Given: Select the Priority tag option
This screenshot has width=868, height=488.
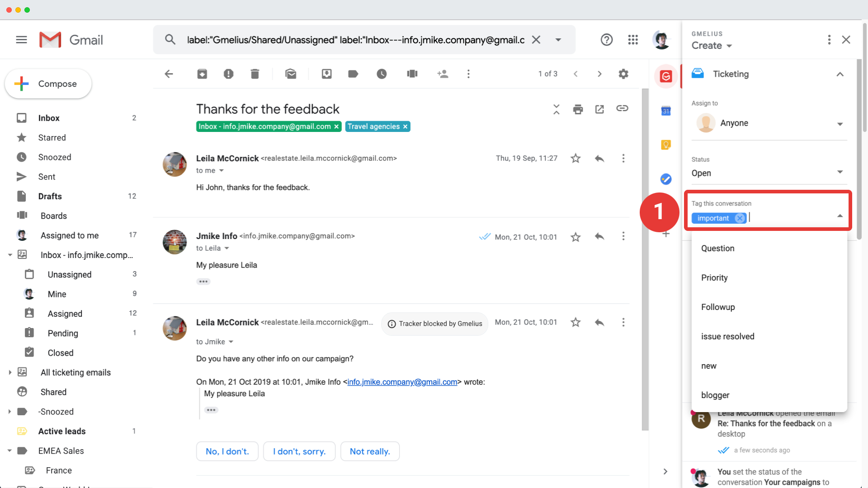Looking at the screenshot, I should [769, 277].
